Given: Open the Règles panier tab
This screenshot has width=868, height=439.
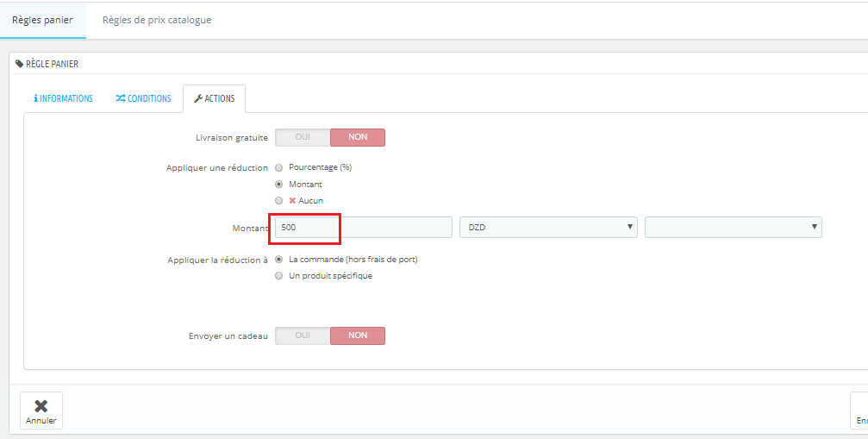Looking at the screenshot, I should click(x=42, y=20).
